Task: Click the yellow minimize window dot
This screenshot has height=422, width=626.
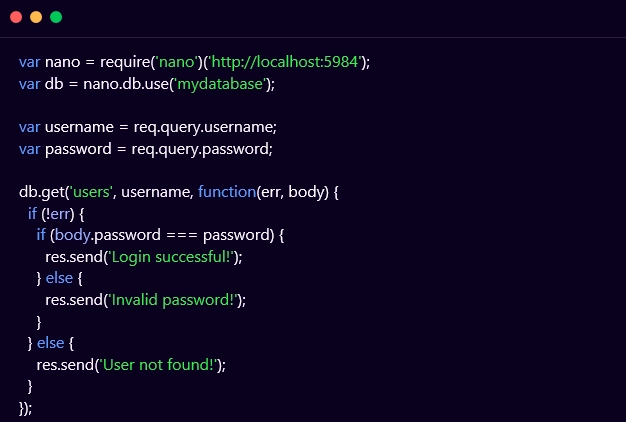Action: click(36, 17)
